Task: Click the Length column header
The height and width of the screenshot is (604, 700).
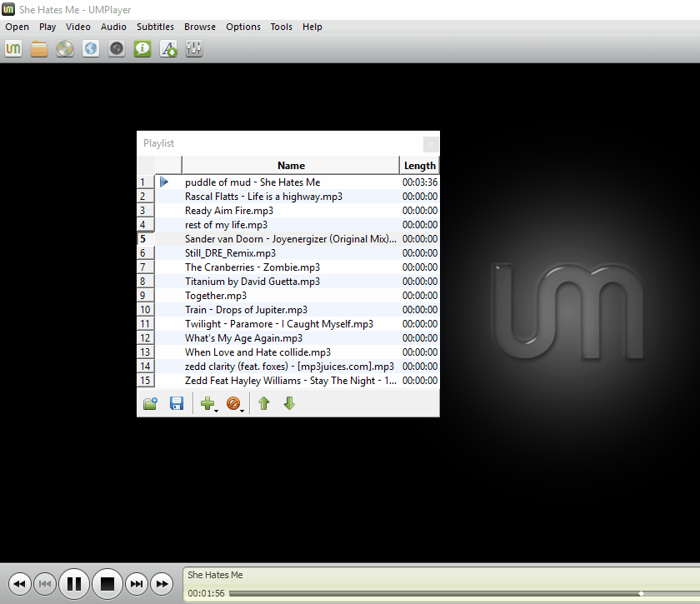Action: tap(420, 165)
